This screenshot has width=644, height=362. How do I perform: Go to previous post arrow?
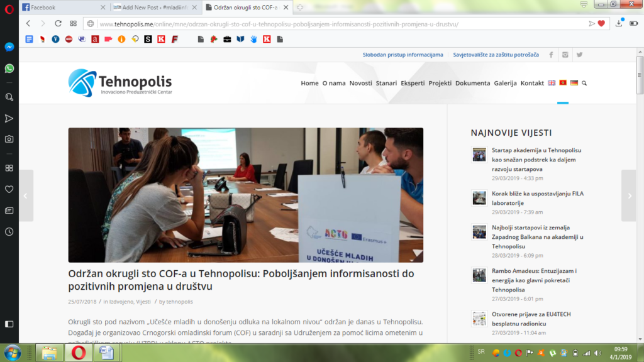coord(26,196)
